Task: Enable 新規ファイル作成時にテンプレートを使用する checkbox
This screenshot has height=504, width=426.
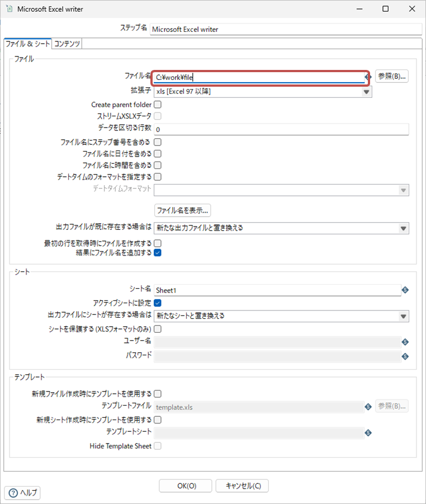Action: pyautogui.click(x=158, y=394)
